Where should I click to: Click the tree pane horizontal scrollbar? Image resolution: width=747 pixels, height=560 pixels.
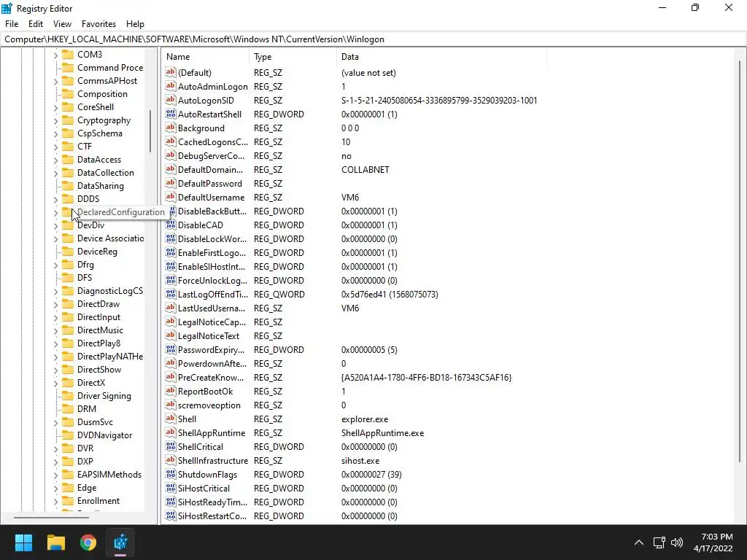[x=51, y=517]
